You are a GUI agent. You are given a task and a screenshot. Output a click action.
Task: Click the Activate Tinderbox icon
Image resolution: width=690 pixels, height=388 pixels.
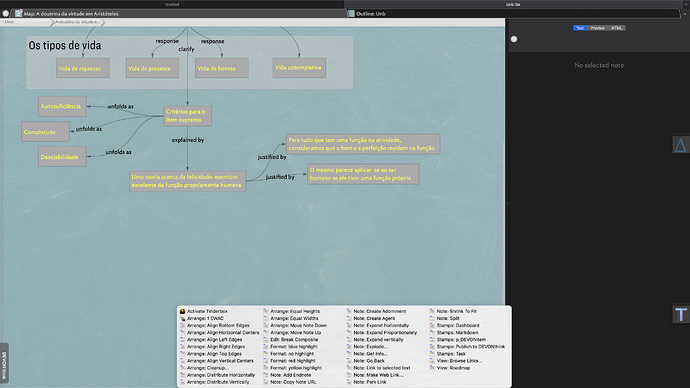click(x=182, y=311)
